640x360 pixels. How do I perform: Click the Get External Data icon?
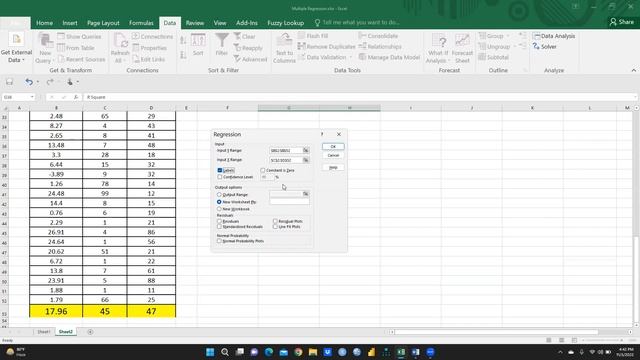16,40
